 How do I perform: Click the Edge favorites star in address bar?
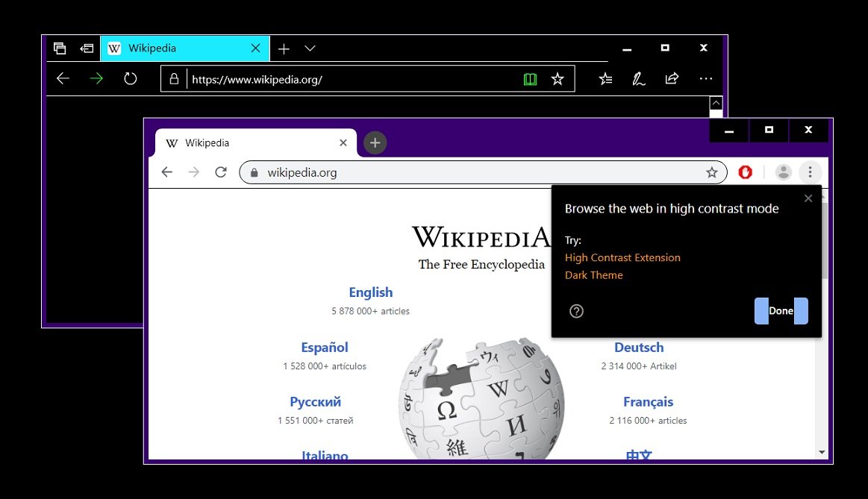click(558, 79)
